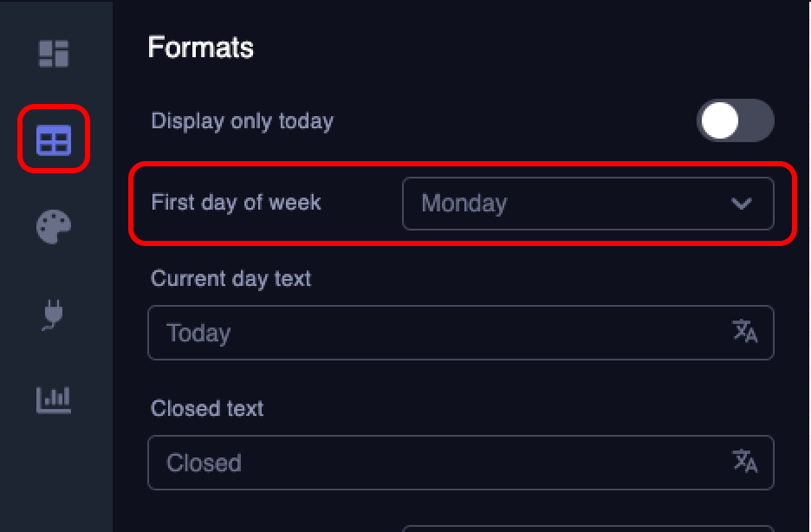Open the chevron on the Monday dropdown

tap(742, 204)
